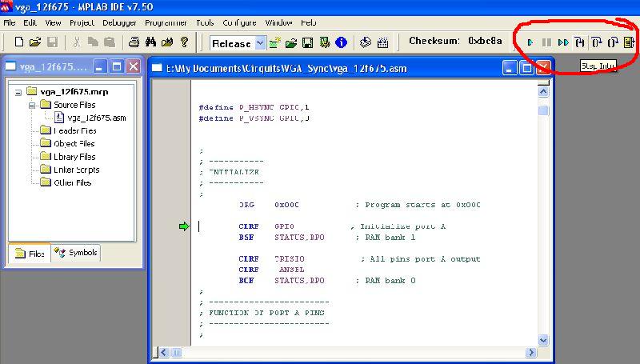640x364 pixels.
Task: Click the Print toolbar icon
Action: coord(134,42)
